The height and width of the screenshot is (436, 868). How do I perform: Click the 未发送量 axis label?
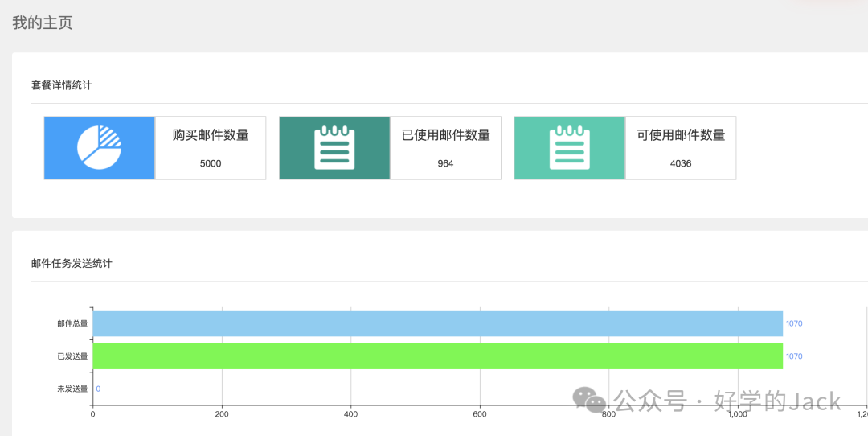72,389
